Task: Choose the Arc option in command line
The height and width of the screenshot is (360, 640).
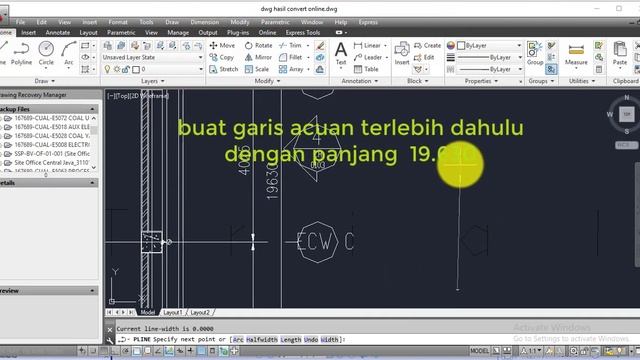Action: [x=238, y=340]
